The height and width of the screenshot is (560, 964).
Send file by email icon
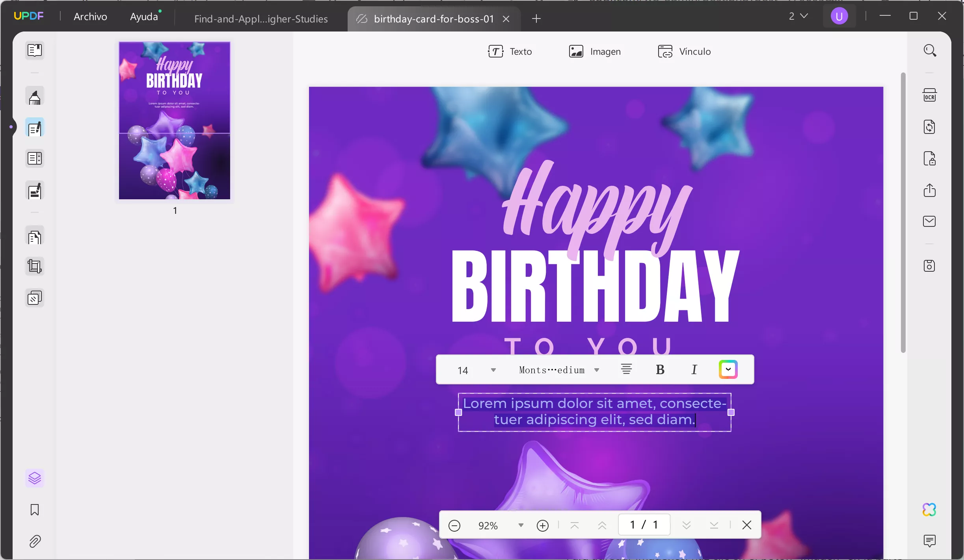tap(930, 221)
